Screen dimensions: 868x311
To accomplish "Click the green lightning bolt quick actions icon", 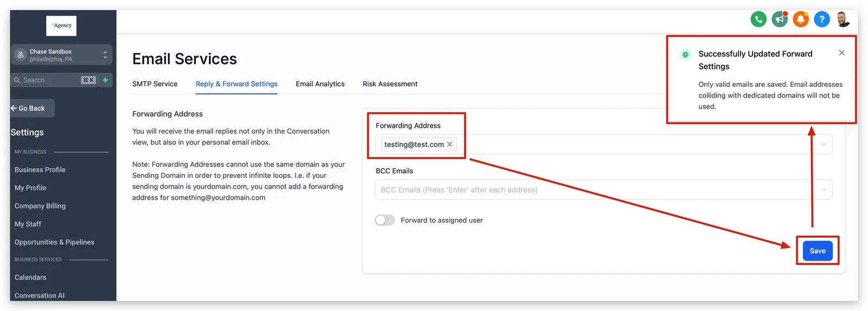I will (106, 80).
